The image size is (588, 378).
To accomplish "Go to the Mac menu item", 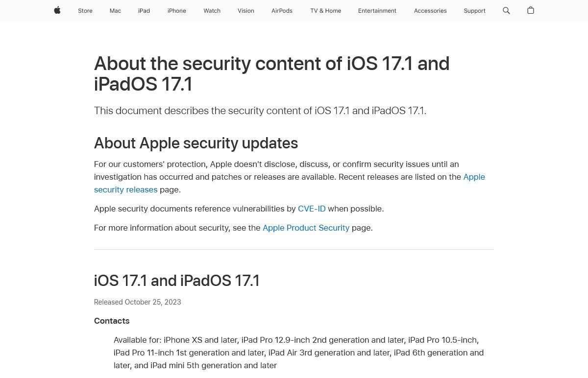I will [x=115, y=11].
